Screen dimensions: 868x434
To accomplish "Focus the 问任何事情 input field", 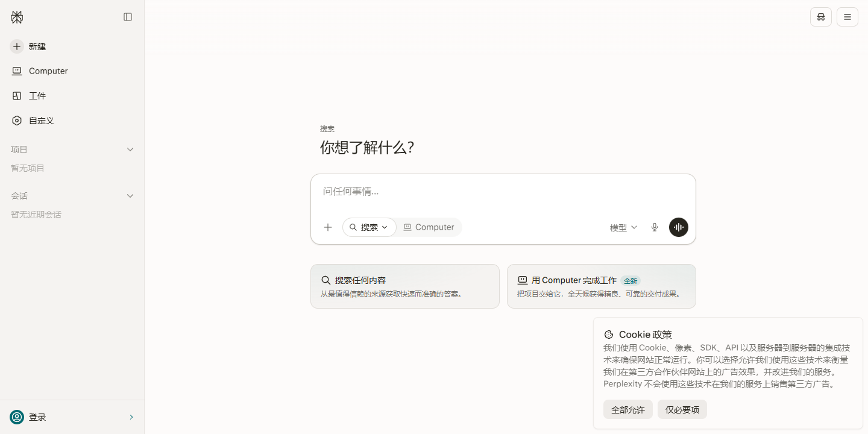I will (x=503, y=192).
